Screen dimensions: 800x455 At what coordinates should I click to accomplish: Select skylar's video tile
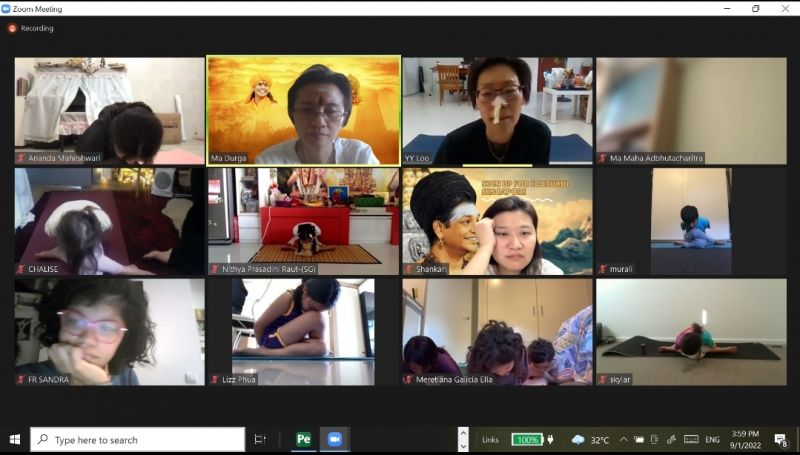pyautogui.click(x=692, y=332)
